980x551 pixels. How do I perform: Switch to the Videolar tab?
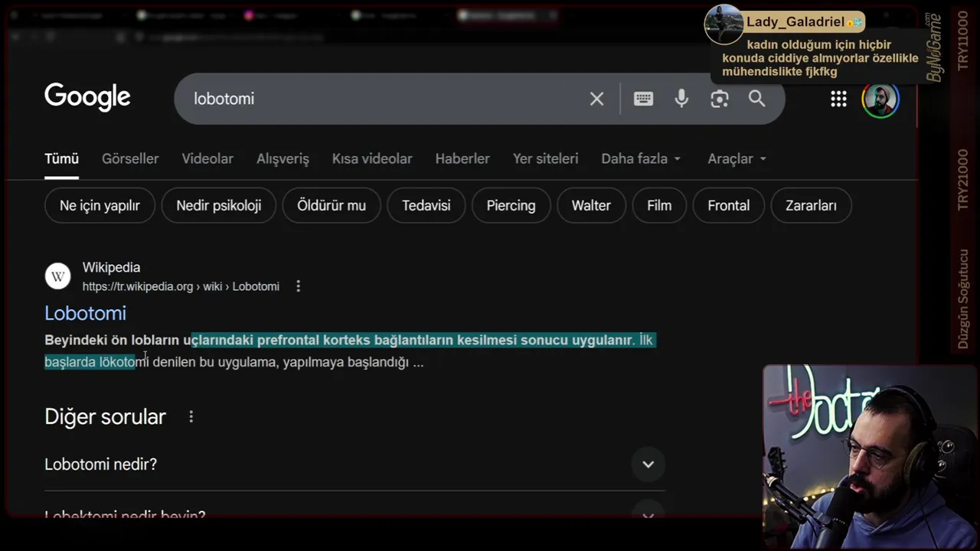click(x=207, y=159)
